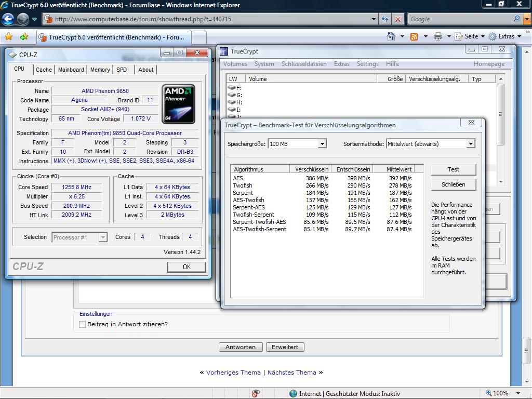Open the Favorites star icon
The height and width of the screenshot is (399, 532).
coord(8,37)
